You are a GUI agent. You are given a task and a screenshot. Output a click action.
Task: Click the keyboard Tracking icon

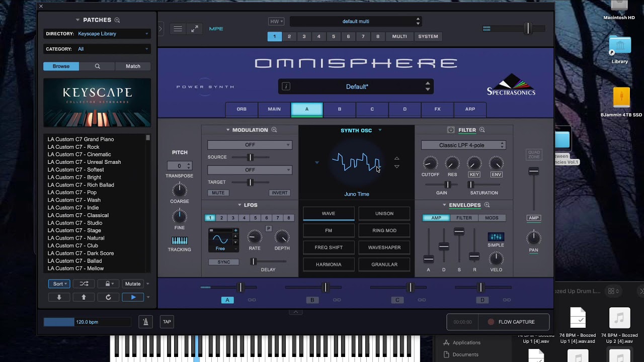[x=180, y=241]
